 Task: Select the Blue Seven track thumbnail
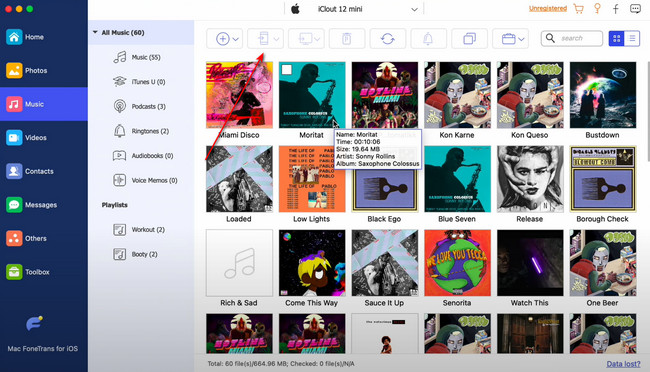[457, 179]
